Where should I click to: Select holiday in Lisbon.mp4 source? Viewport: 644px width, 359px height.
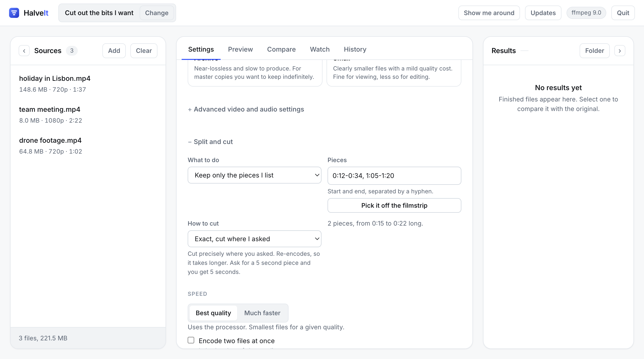click(x=88, y=84)
